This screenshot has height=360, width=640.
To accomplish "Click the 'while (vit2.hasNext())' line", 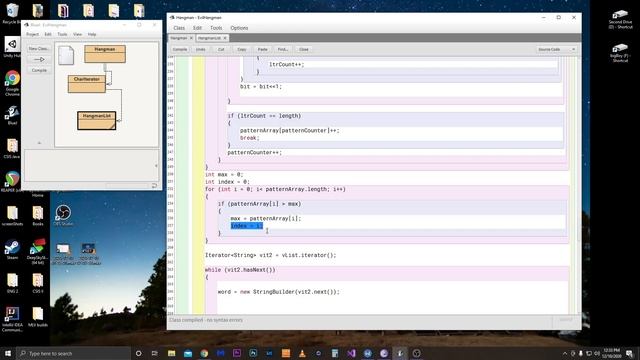I will coord(240,270).
